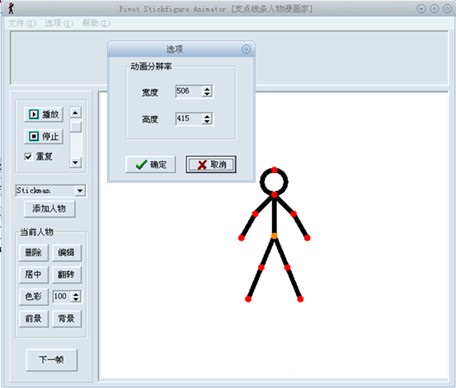
Task: Click the 翻转 flip button
Action: coord(67,274)
